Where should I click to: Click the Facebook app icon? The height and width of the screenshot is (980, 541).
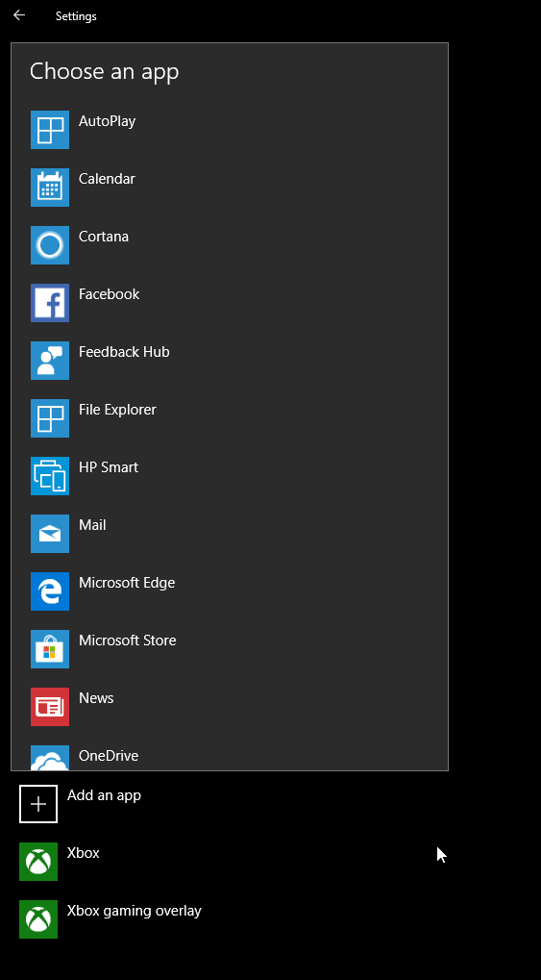[50, 303]
